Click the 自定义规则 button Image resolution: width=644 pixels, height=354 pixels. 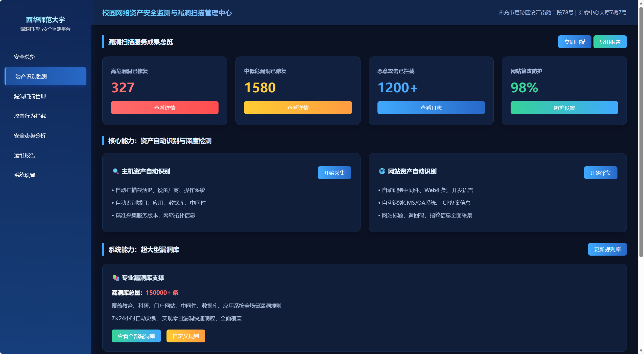tap(186, 336)
